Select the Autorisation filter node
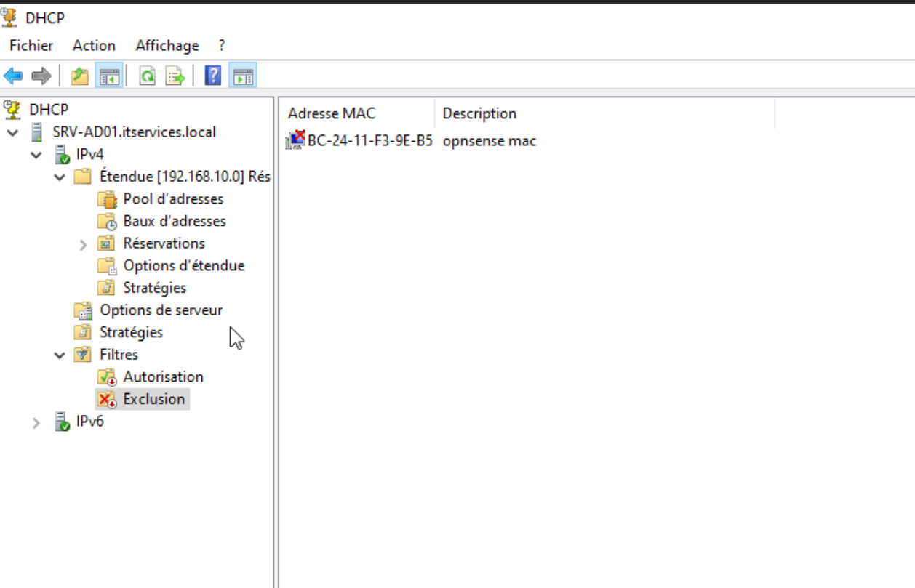The height and width of the screenshot is (588, 915). (163, 376)
